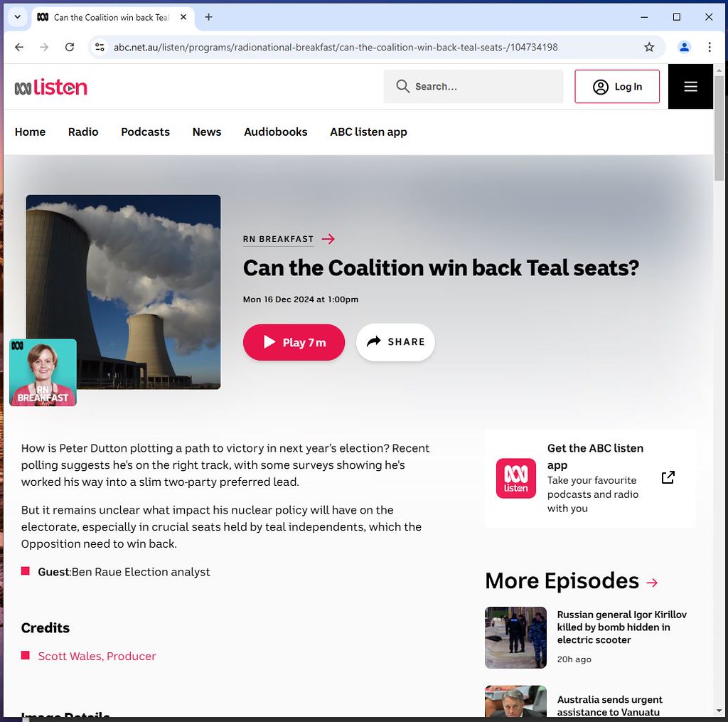Open the More Episodes heading link

point(562,580)
